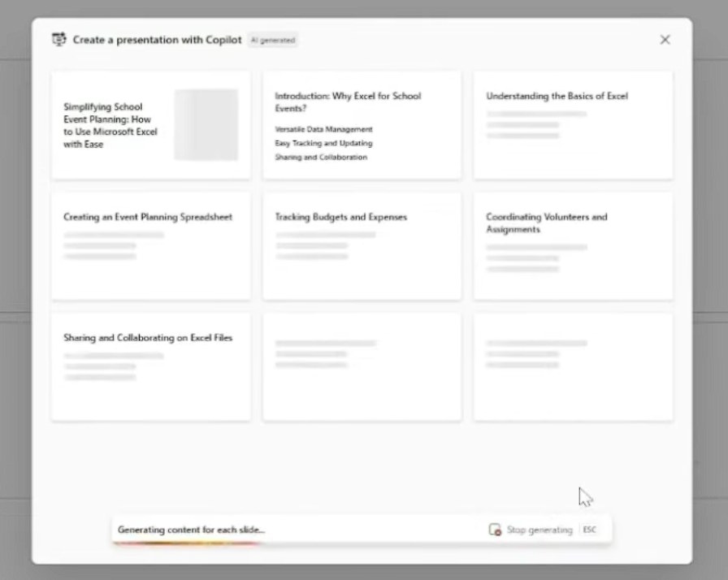This screenshot has height=580, width=728.
Task: Click the ESC key hint badge
Action: pyautogui.click(x=589, y=530)
